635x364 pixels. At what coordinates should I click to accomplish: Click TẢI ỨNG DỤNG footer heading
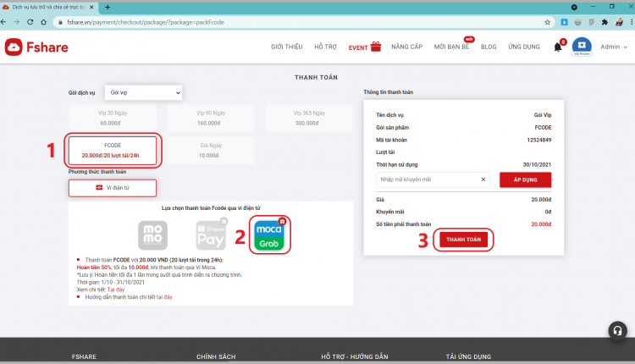[x=468, y=356]
